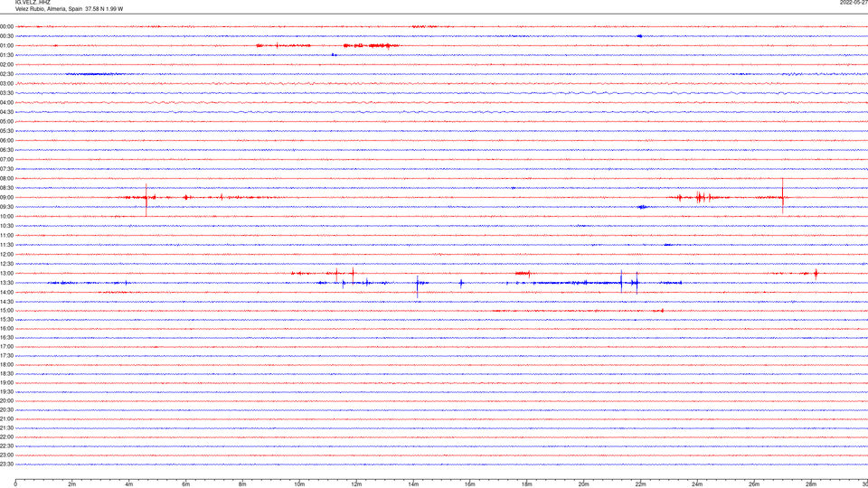Click the 12m tick label on time axis

pyautogui.click(x=356, y=484)
